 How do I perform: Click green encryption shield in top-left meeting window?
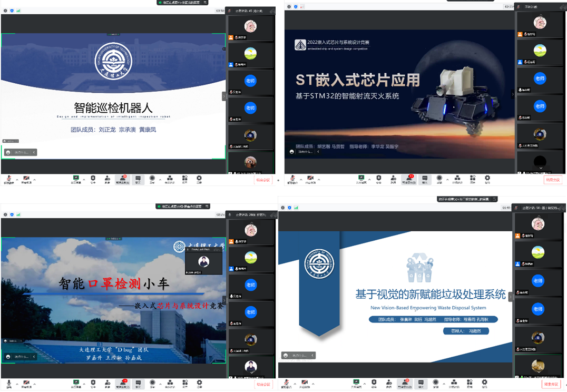tap(12, 10)
